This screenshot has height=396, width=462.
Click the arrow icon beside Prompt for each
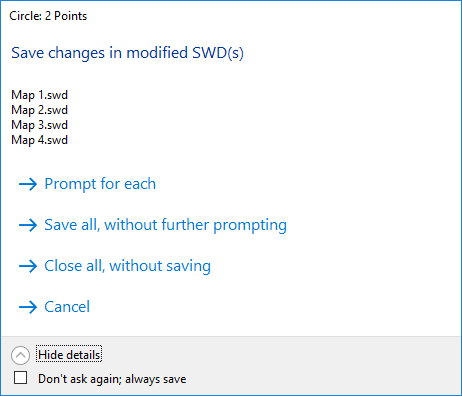point(28,184)
